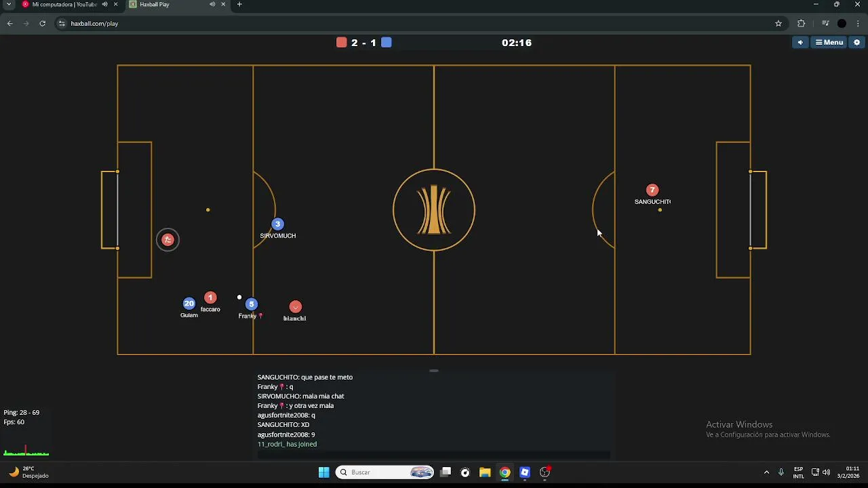
Task: View site information icon in address bar
Action: tap(62, 23)
